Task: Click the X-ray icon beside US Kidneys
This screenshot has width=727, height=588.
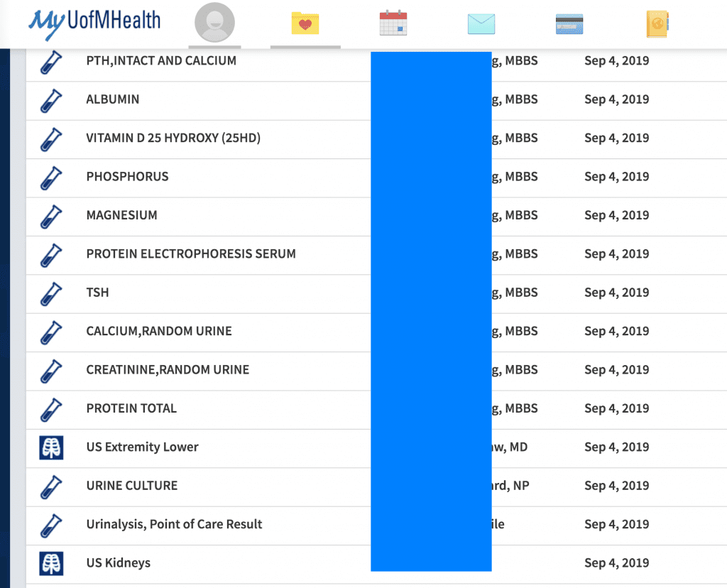Action: 50,563
